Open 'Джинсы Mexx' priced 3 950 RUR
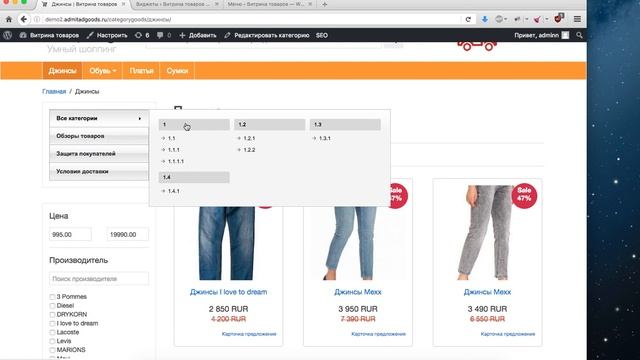This screenshot has height=360, width=640. coord(358,292)
